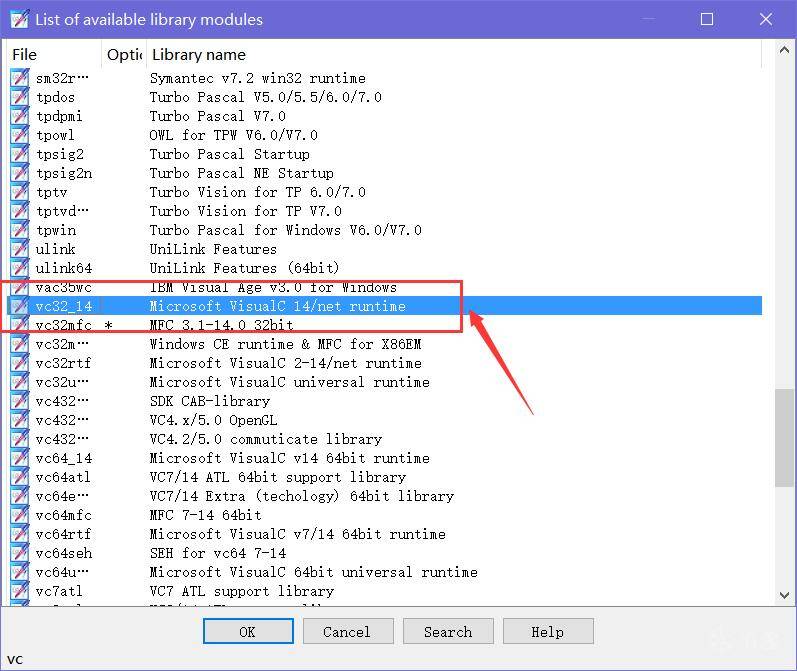Select MFC 3.1-14.0 32bit entry
Screen dimensions: 797x671
tap(222, 325)
